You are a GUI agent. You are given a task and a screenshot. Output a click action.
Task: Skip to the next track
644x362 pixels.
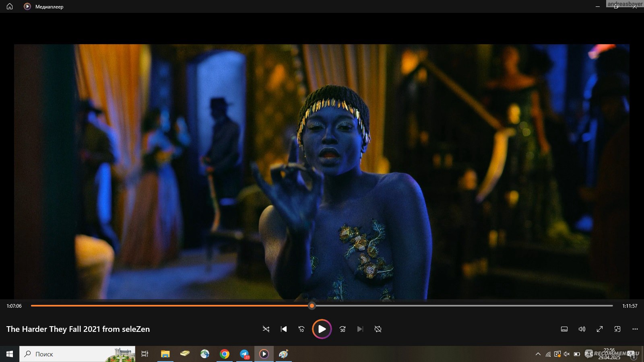point(360,329)
